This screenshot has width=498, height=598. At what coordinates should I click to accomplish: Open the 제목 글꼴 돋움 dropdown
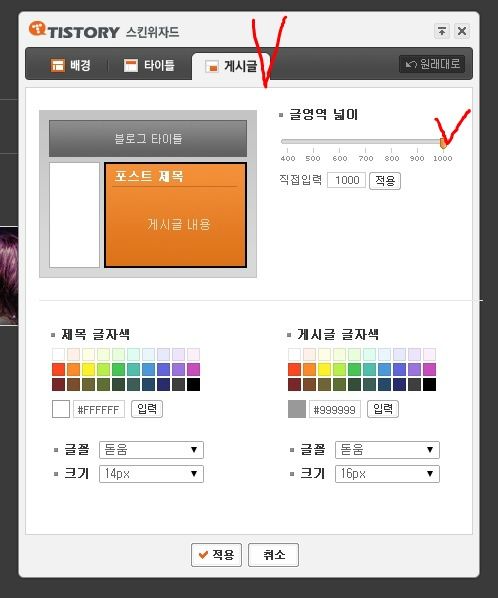[x=151, y=450]
